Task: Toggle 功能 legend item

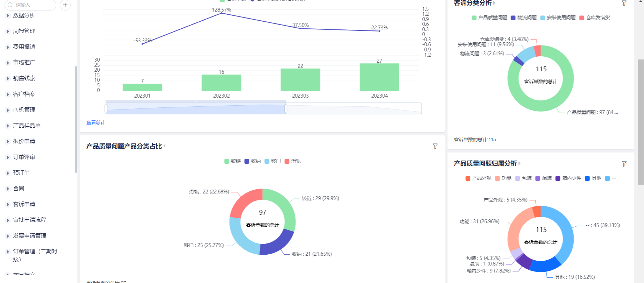Action: [x=503, y=178]
